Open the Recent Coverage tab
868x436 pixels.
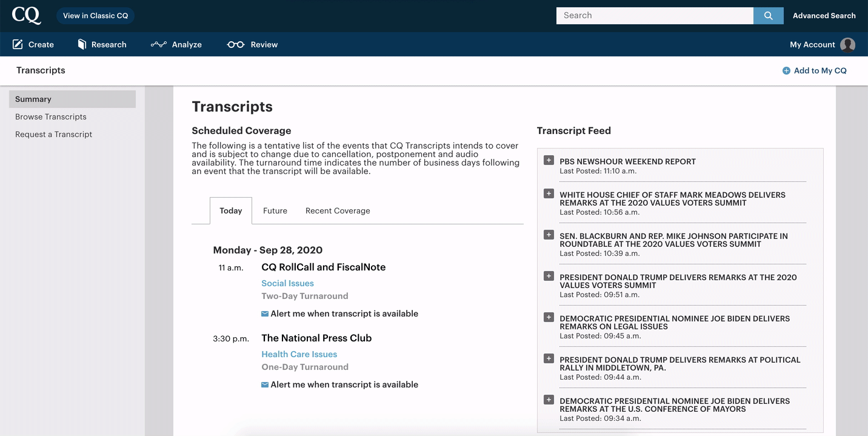click(338, 210)
